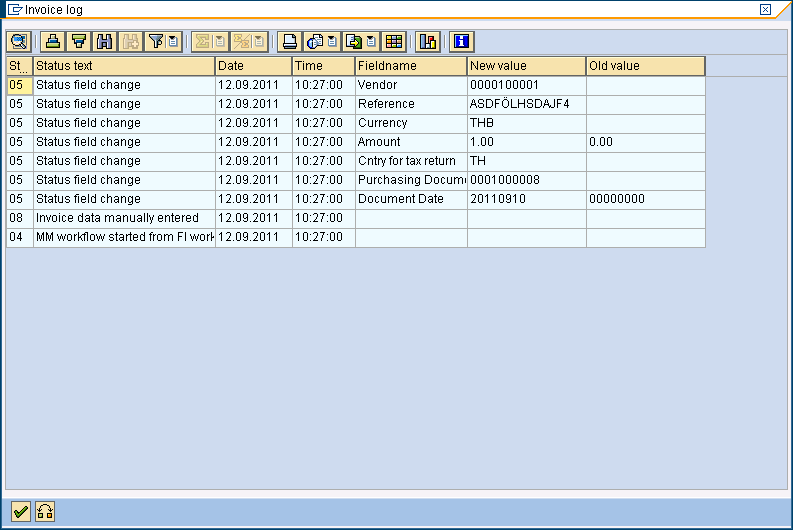The height and width of the screenshot is (530, 793).
Task: Open the filter options dropdown arrow
Action: [x=173, y=41]
